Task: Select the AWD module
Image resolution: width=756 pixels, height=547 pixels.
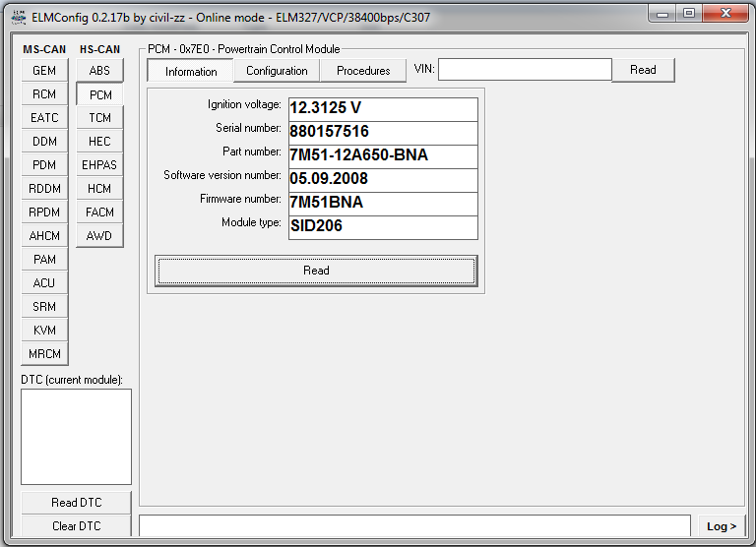Action: pyautogui.click(x=99, y=236)
